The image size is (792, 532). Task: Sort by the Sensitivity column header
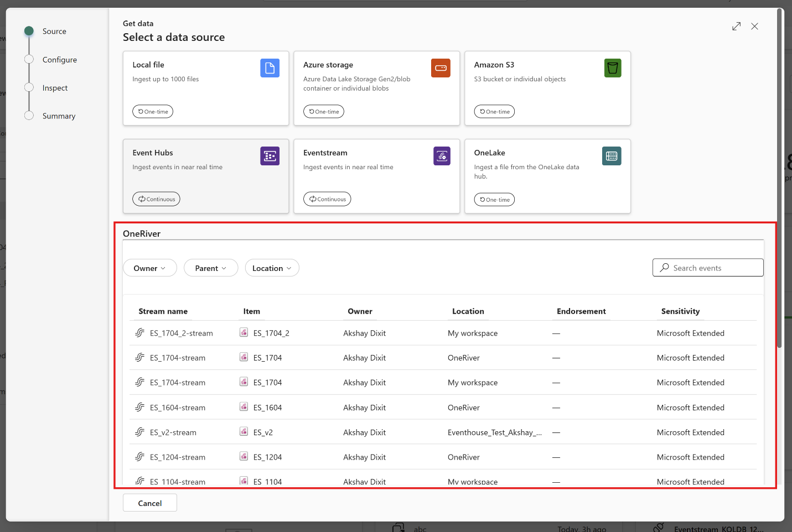coord(680,311)
